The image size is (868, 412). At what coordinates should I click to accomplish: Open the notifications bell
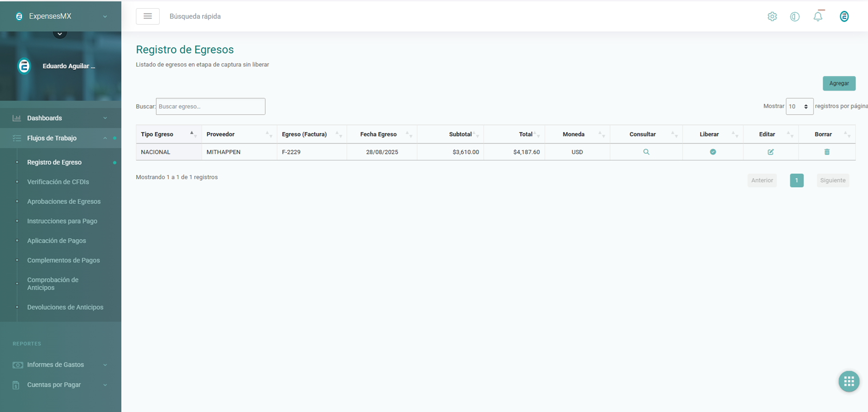coord(818,16)
